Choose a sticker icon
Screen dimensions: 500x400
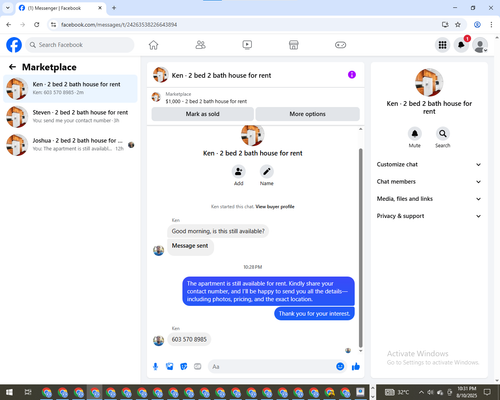184,367
